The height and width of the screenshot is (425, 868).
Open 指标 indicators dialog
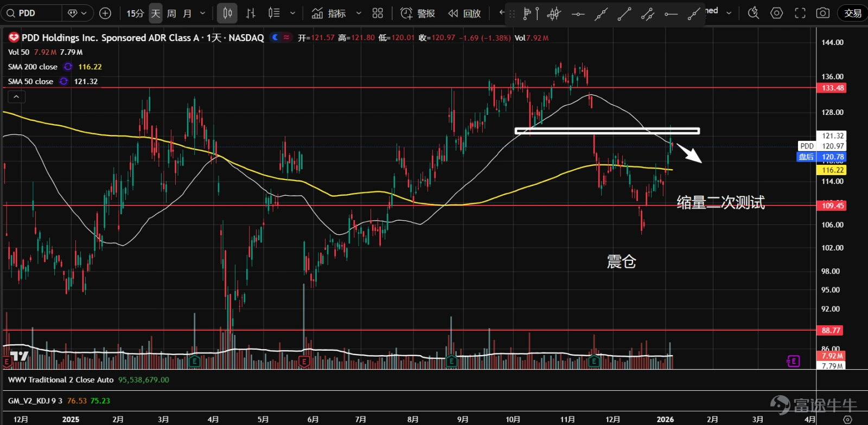coord(329,13)
